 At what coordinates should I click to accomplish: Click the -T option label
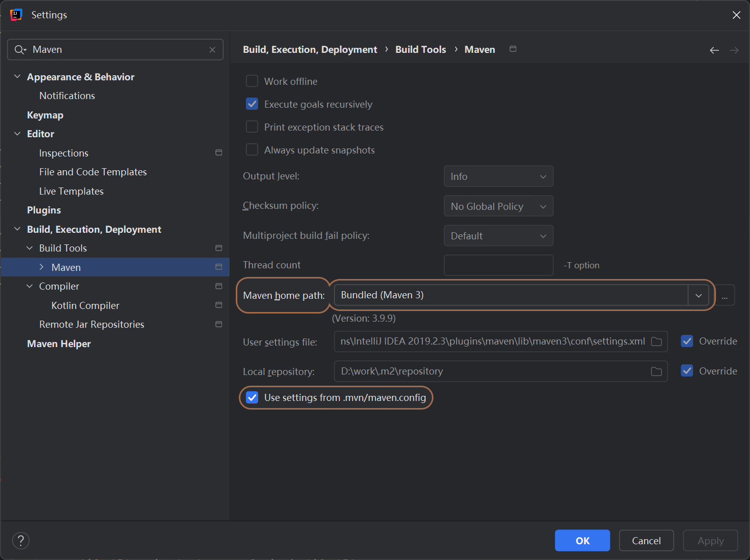[581, 265]
